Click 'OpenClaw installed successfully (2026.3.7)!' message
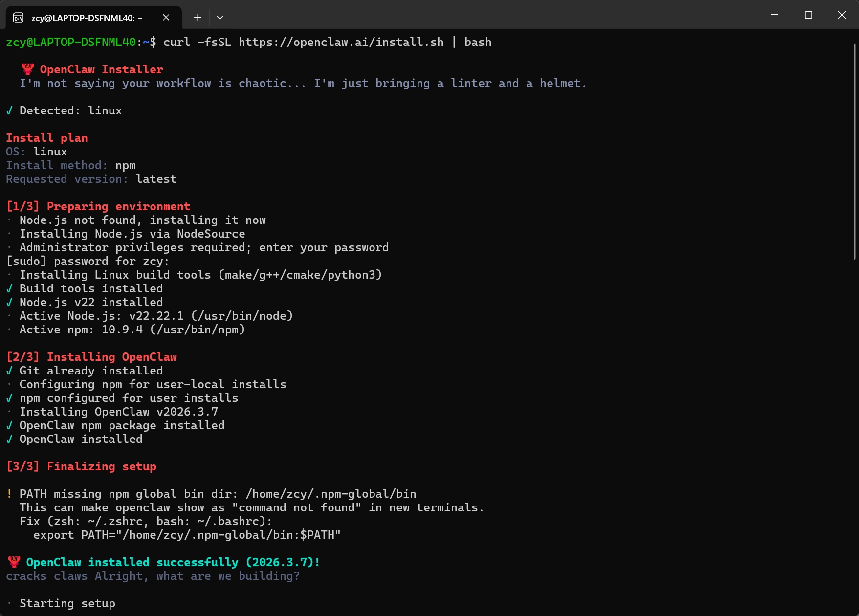This screenshot has width=859, height=616. pyautogui.click(x=173, y=562)
